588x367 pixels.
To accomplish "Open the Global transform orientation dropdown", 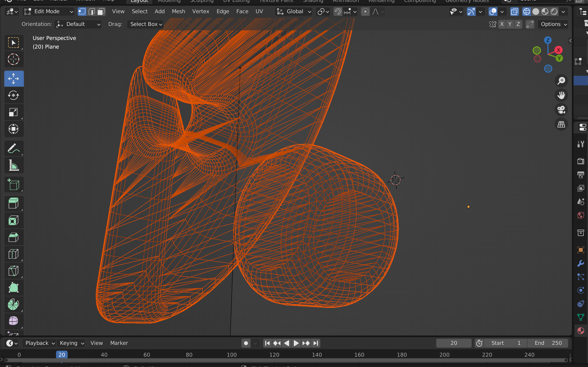I will click(x=293, y=11).
